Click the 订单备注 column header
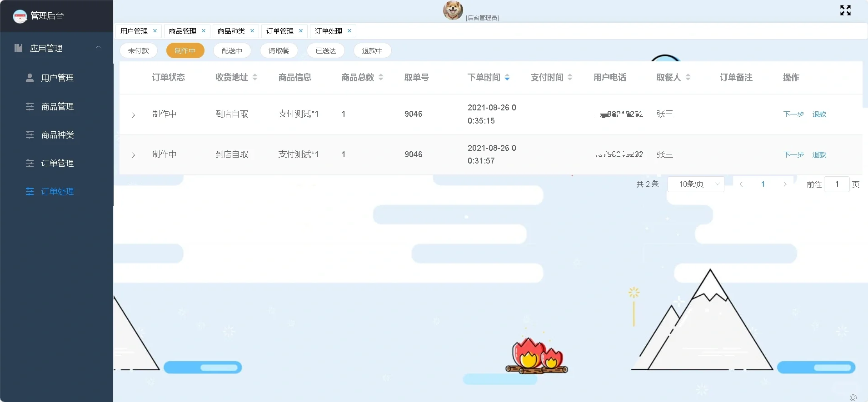The image size is (868, 402). 736,78
